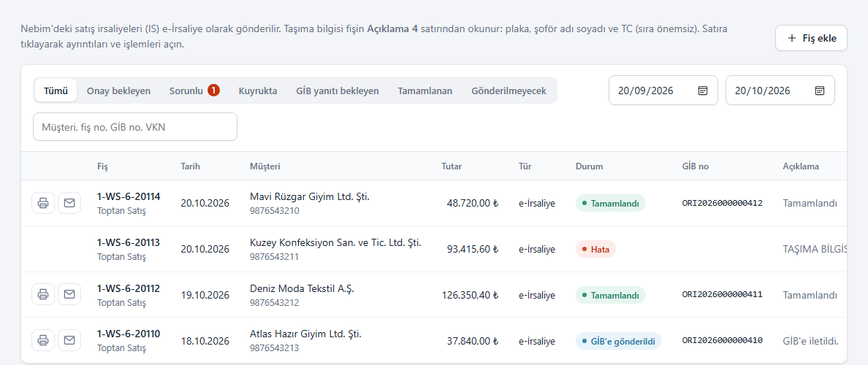The height and width of the screenshot is (365, 868).
Task: Select the Gönderilmeyecek tab
Action: (509, 91)
